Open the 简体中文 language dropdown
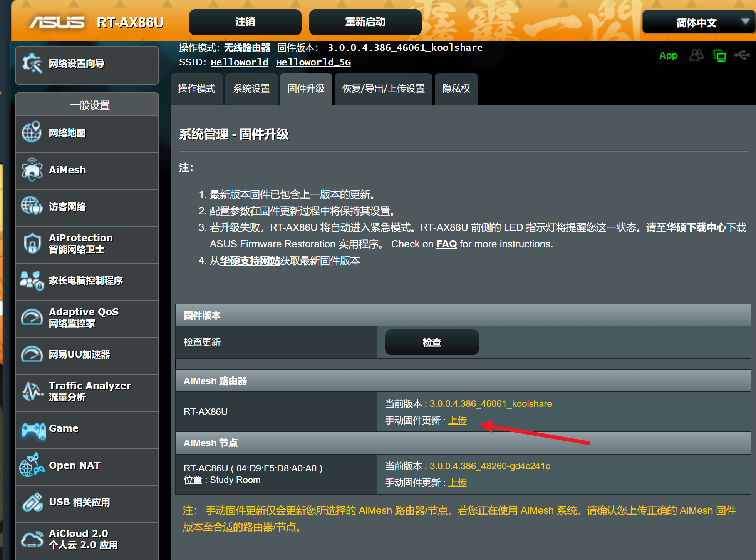Viewport: 756px width, 560px height. pos(698,22)
